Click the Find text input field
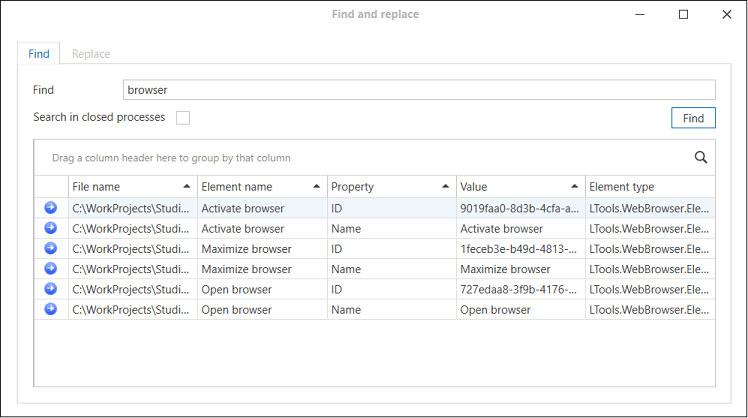The height and width of the screenshot is (418, 748). pos(418,90)
